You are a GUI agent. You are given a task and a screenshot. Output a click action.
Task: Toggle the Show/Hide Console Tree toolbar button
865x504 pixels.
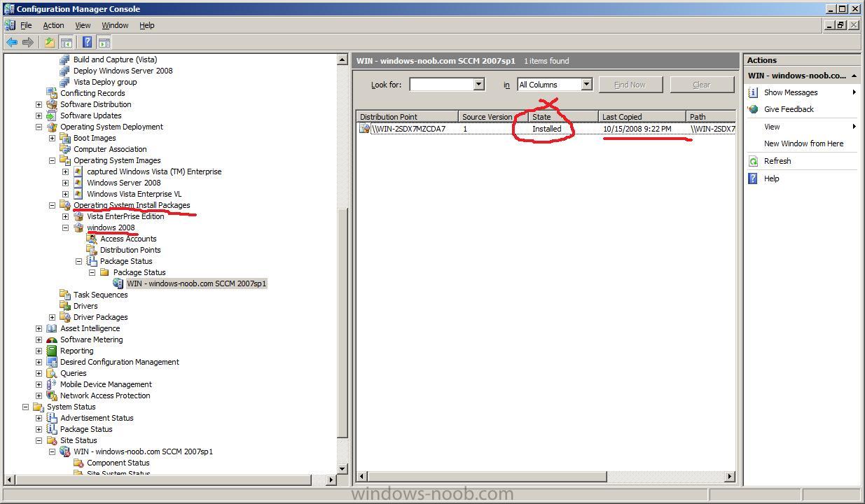coord(66,43)
